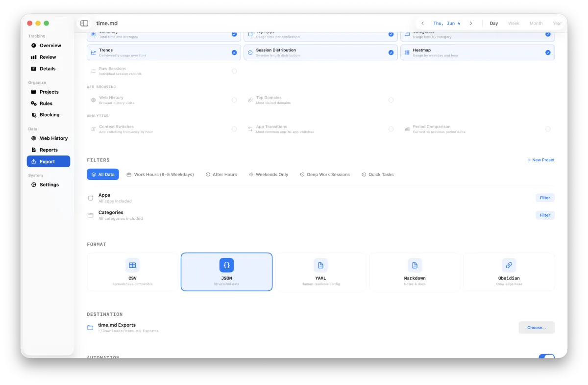Uncheck the Trends section
Image resolution: width=588 pixels, height=385 pixels.
pos(234,52)
